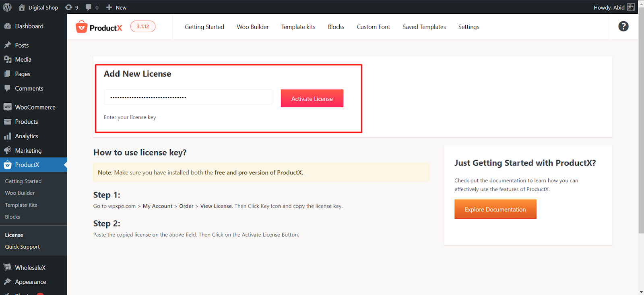Click the Posts pin icon
Viewport: 644px width, 295px height.
click(x=8, y=45)
